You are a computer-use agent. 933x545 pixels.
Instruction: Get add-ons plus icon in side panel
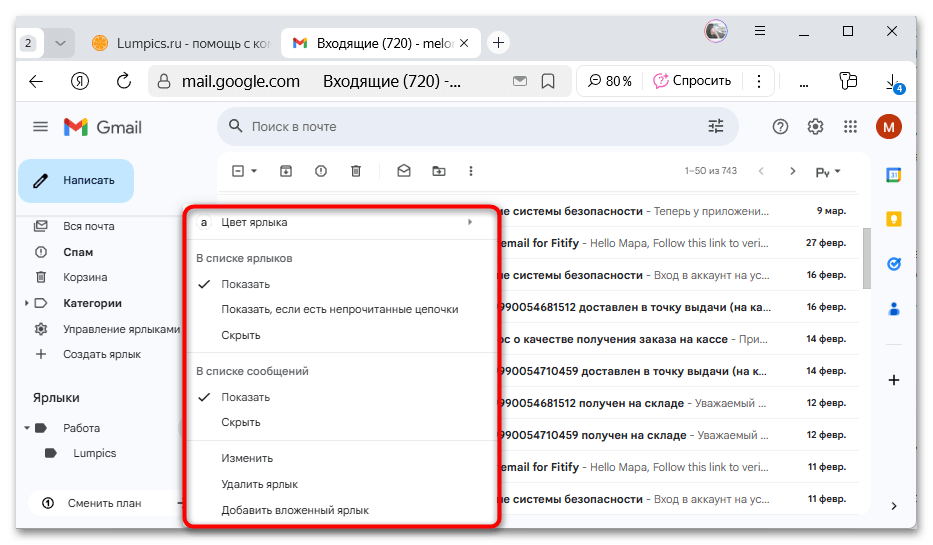pyautogui.click(x=894, y=380)
